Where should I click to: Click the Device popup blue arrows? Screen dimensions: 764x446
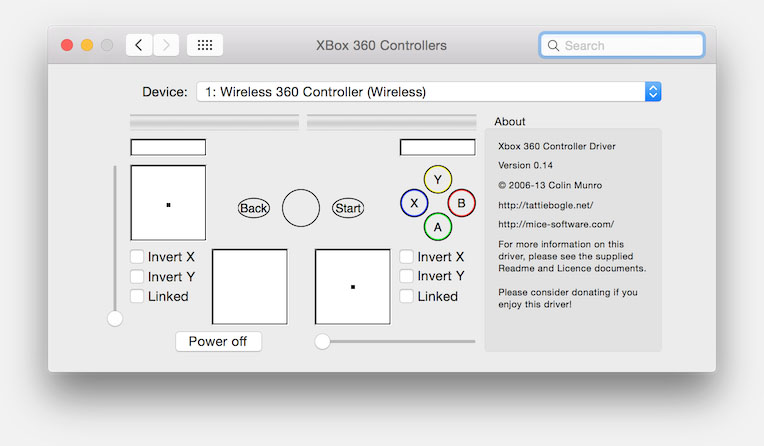tap(653, 92)
